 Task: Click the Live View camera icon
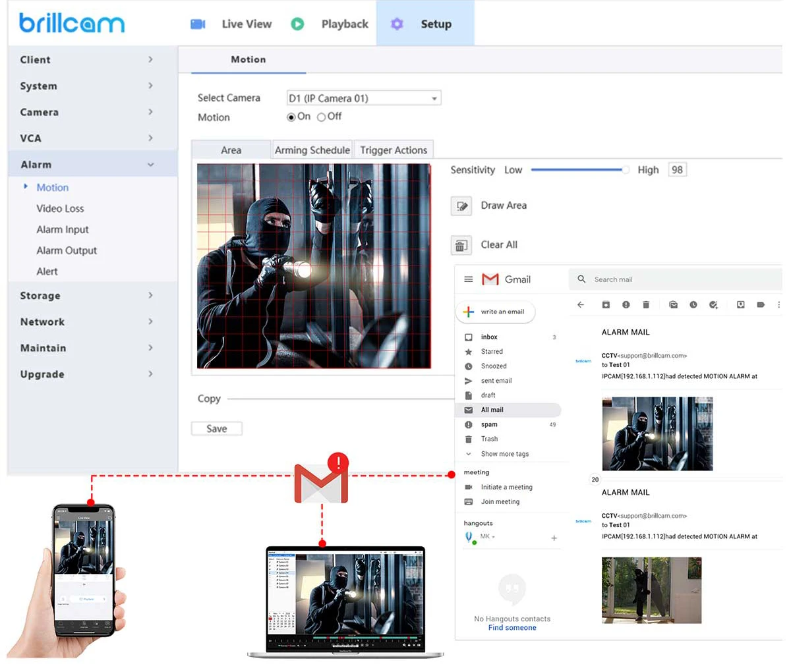[198, 24]
